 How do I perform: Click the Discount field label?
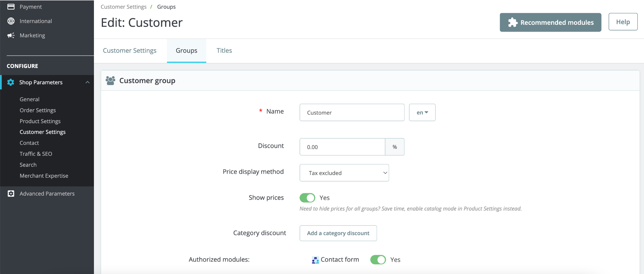271,146
